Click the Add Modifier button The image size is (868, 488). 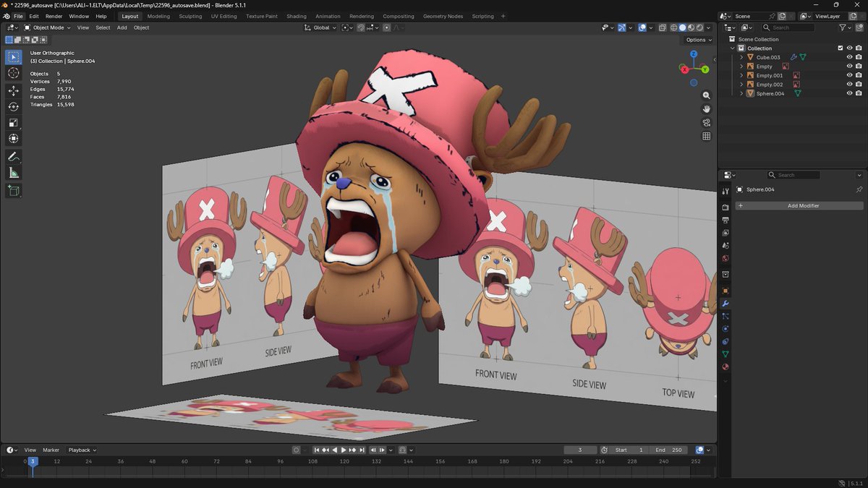pyautogui.click(x=798, y=206)
